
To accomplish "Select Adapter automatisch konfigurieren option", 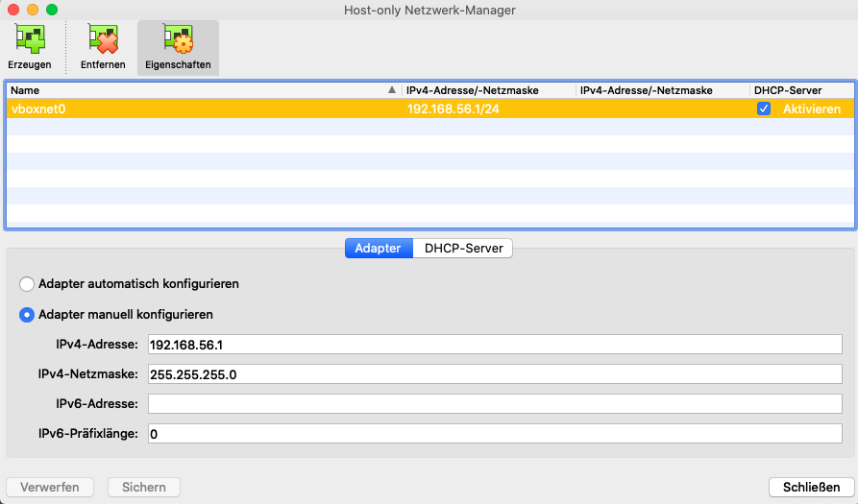I will tap(27, 284).
